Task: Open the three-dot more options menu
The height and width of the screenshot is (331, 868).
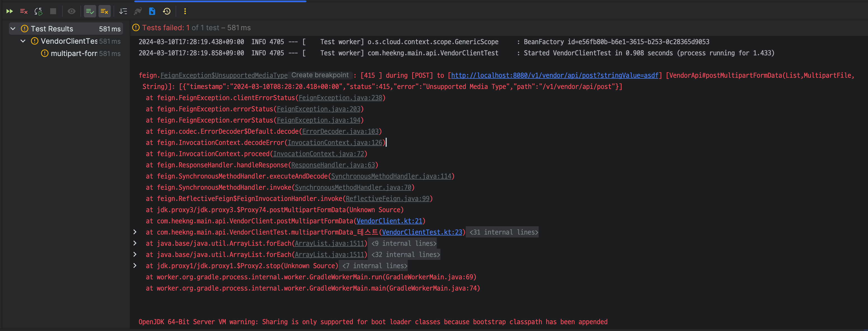Action: click(x=185, y=11)
